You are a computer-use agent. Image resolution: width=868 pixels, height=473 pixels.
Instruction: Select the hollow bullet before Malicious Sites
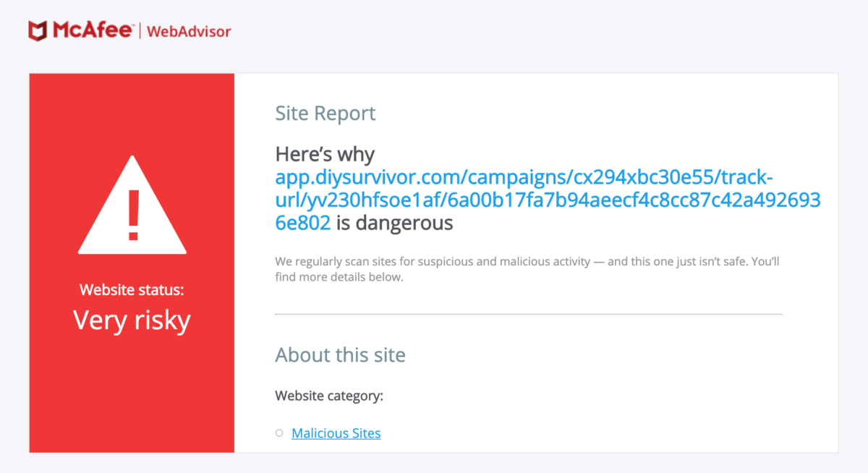(x=279, y=433)
